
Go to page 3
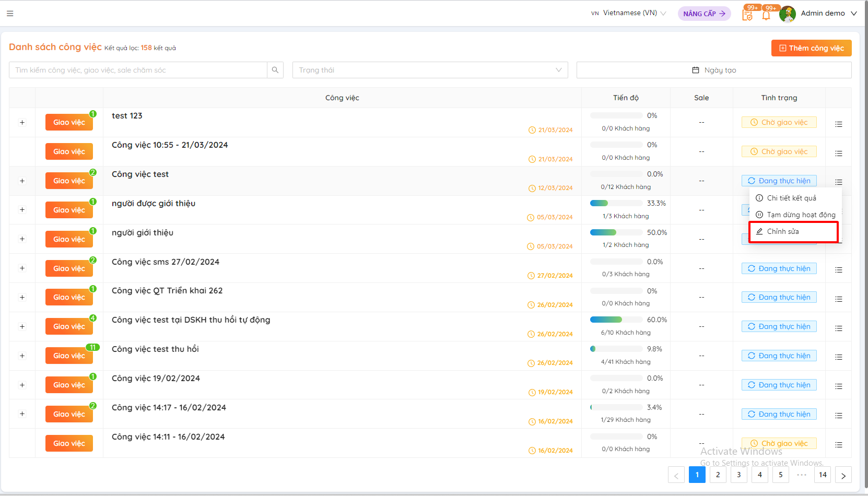pos(739,475)
